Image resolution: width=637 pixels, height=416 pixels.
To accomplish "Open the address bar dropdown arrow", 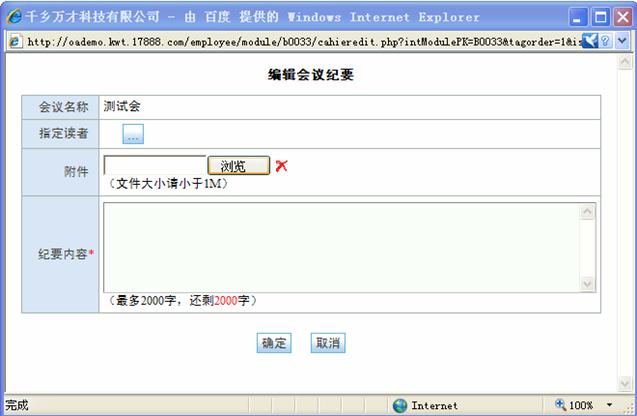I will 624,41.
